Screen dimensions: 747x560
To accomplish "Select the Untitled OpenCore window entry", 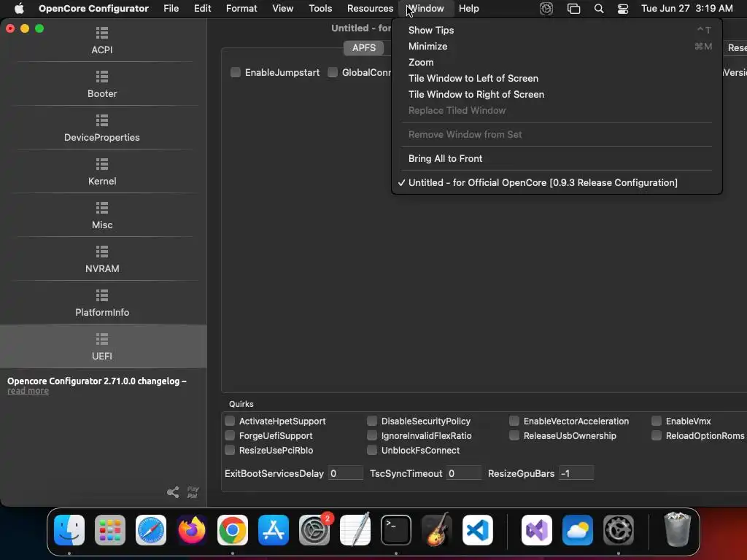I will click(557, 182).
